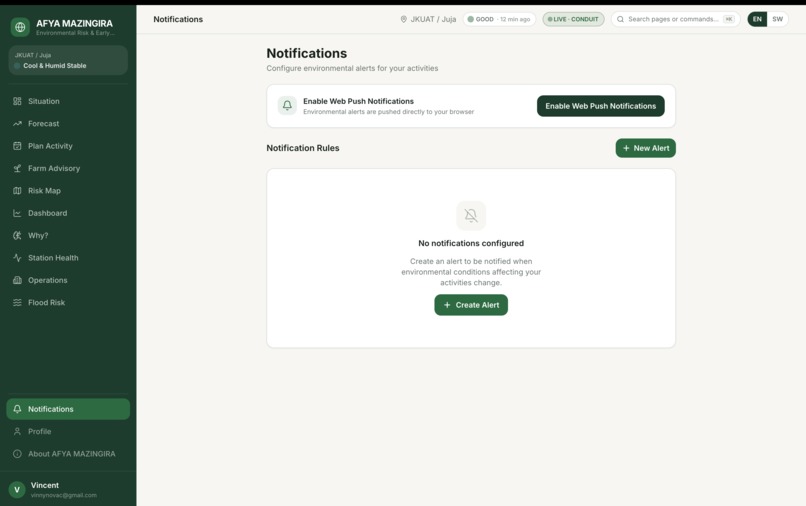Click the Farm Advisory plant icon
The width and height of the screenshot is (806, 506).
[17, 168]
